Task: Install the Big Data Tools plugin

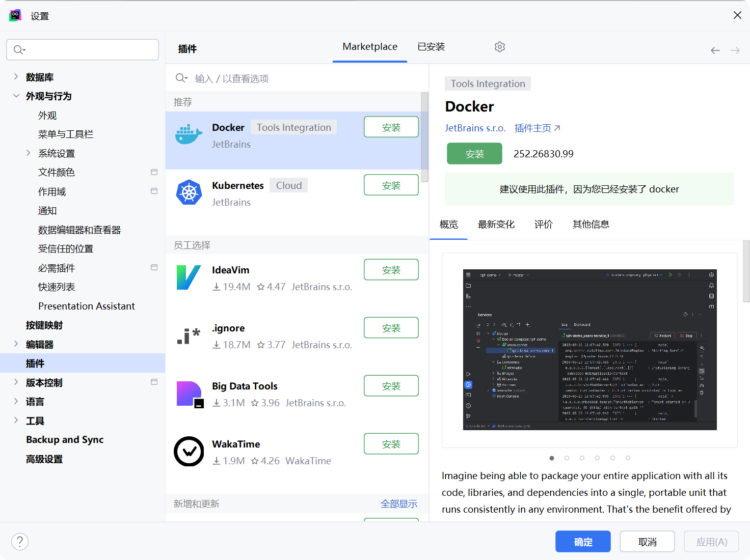Action: point(391,386)
